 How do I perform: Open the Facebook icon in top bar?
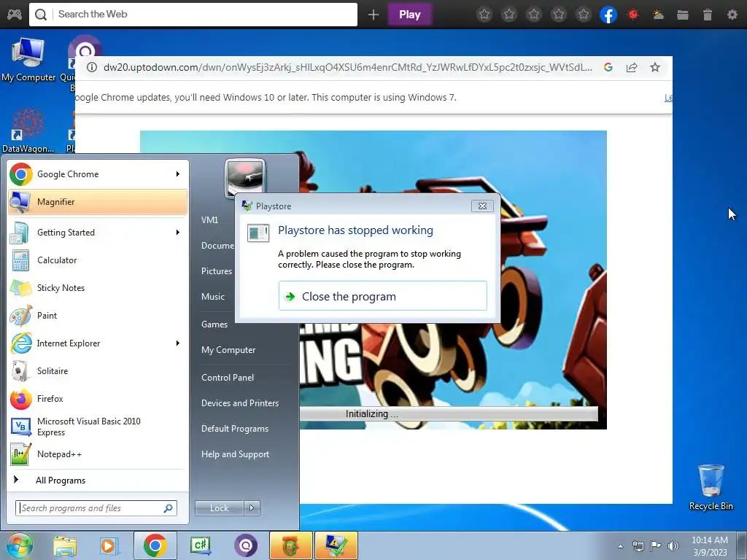[608, 15]
